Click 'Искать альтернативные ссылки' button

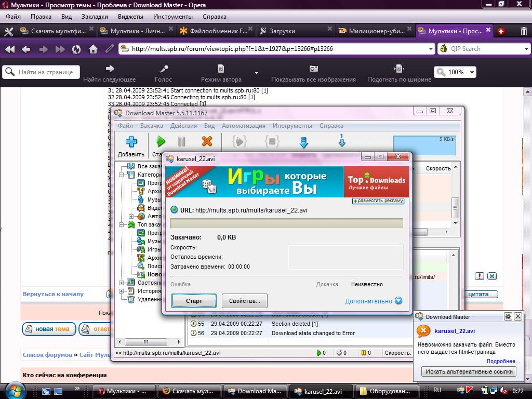(469, 371)
